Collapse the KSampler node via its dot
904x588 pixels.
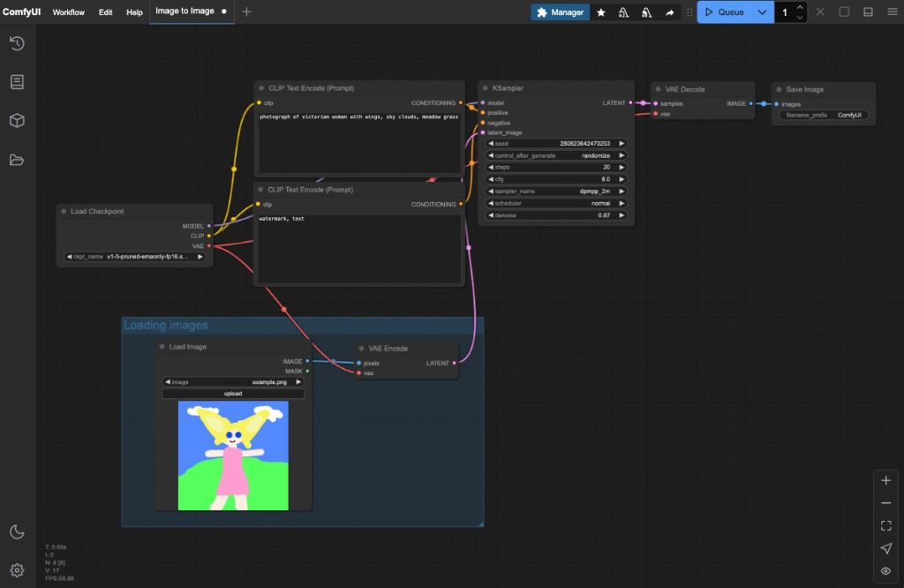tap(485, 88)
